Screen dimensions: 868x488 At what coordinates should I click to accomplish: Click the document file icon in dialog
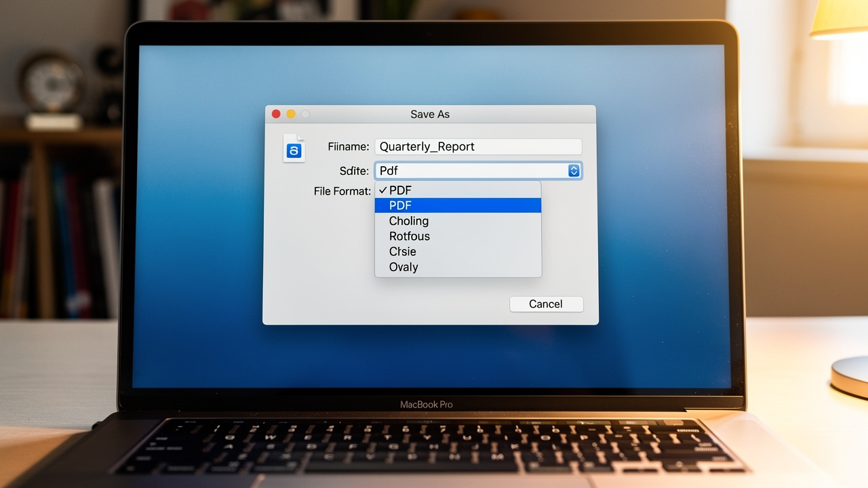point(294,148)
